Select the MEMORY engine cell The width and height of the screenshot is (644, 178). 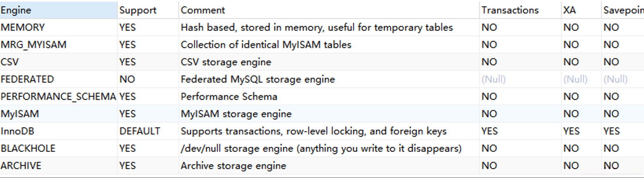click(23, 27)
